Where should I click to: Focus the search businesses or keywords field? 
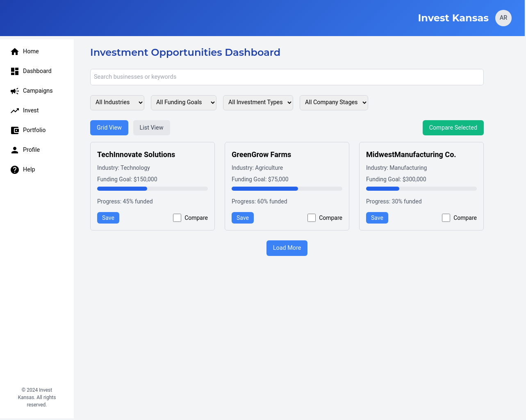(287, 77)
